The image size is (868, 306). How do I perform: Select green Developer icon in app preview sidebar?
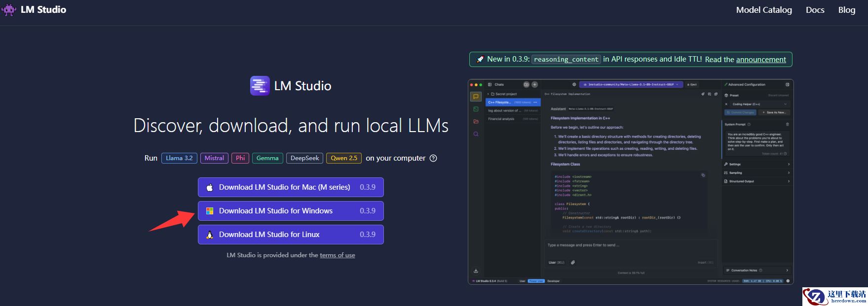476,109
